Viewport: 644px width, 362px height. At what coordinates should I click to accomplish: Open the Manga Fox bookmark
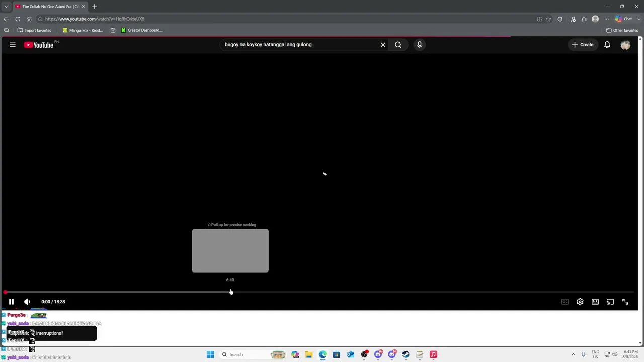tap(83, 30)
